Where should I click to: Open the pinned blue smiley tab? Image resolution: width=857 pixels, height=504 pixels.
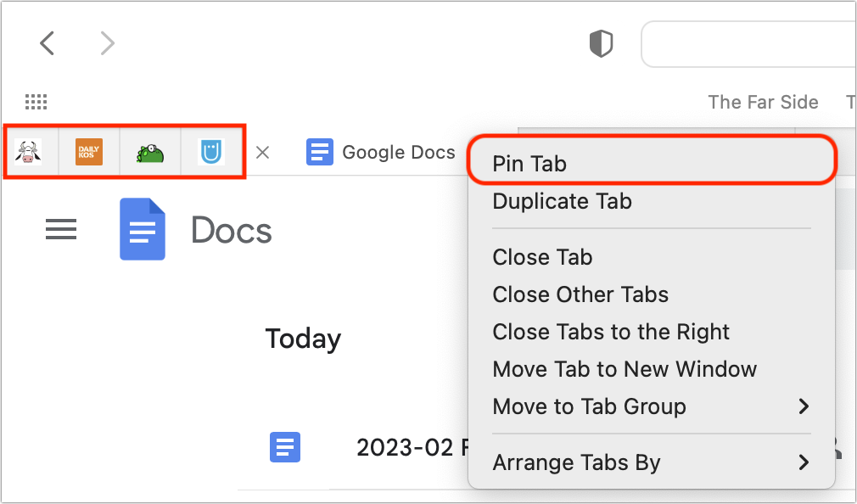click(x=211, y=152)
